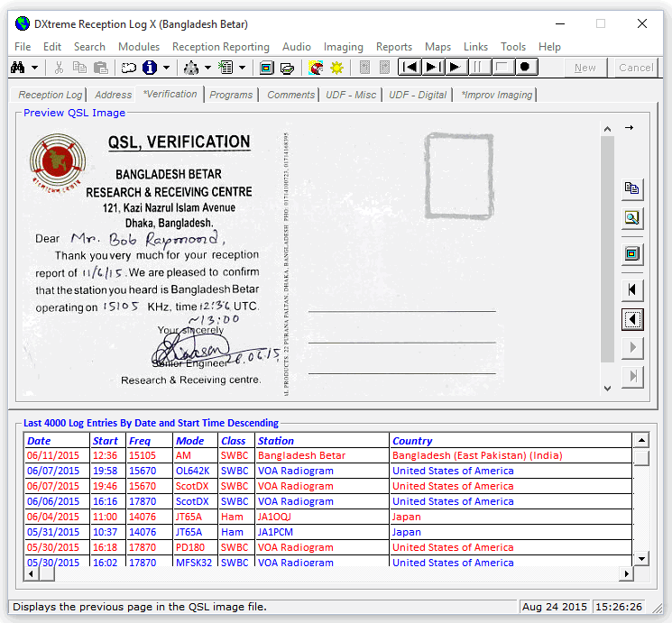
Task: Open the Reports menu
Action: click(x=394, y=47)
